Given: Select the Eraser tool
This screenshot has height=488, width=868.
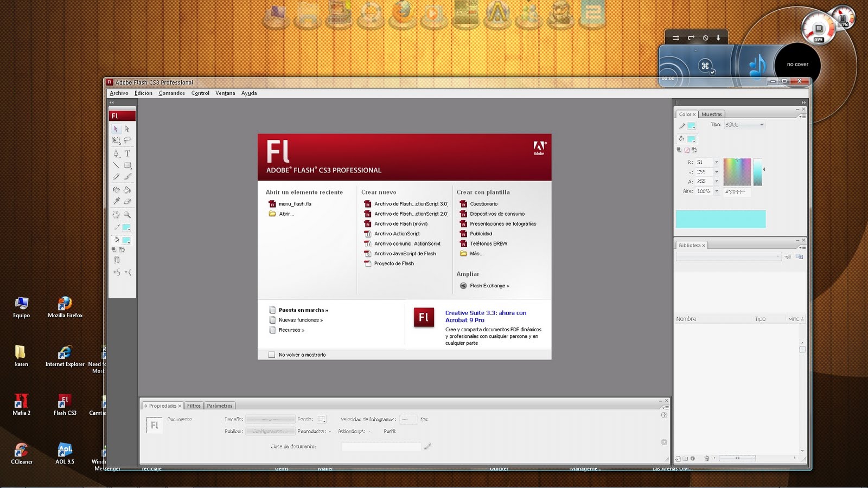Looking at the screenshot, I should point(127,200).
